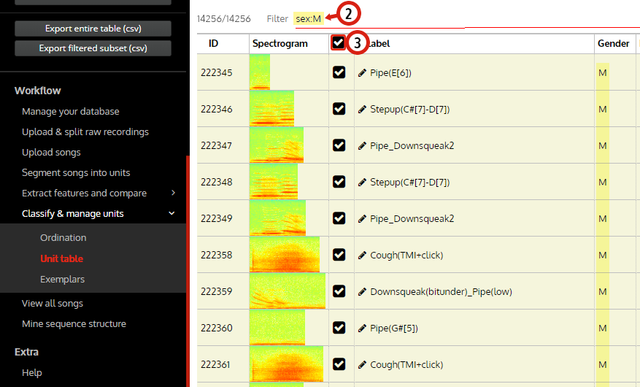Uncheck the checkbox for row 222358
This screenshot has width=640, height=387.
[x=339, y=255]
